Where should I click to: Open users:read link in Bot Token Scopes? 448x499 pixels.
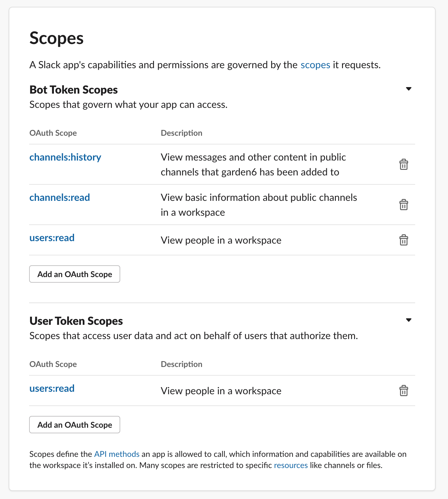pos(52,238)
